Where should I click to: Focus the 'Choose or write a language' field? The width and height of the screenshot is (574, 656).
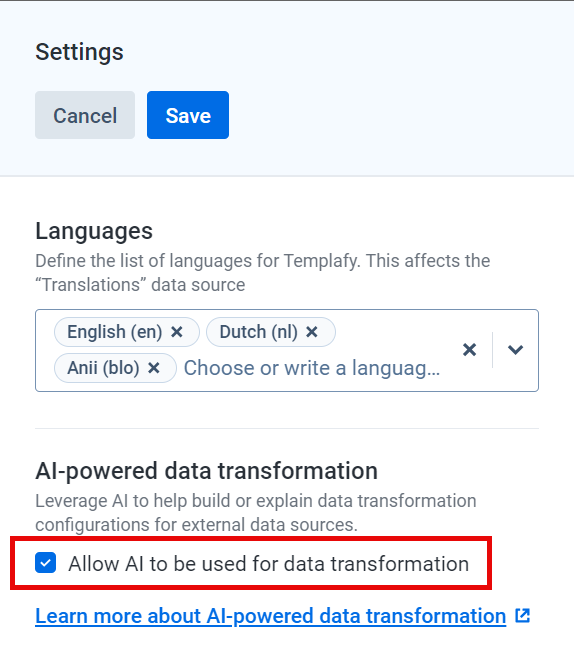pyautogui.click(x=312, y=368)
